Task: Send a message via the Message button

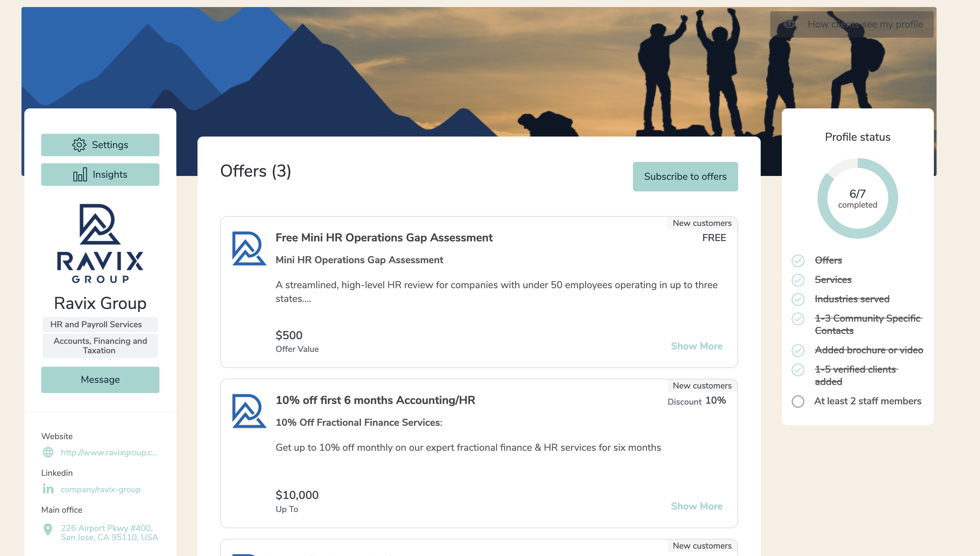Action: [x=100, y=380]
